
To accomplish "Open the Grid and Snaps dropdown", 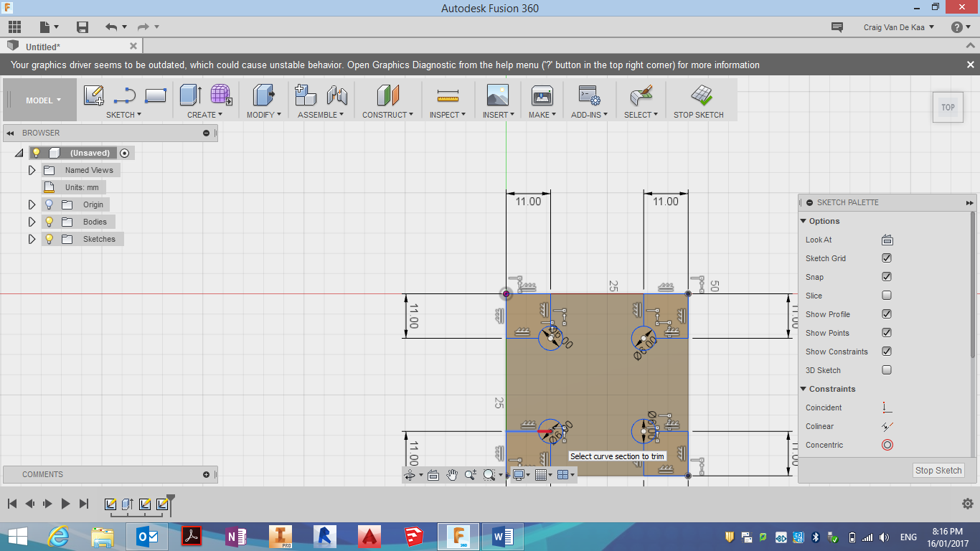I will [545, 475].
